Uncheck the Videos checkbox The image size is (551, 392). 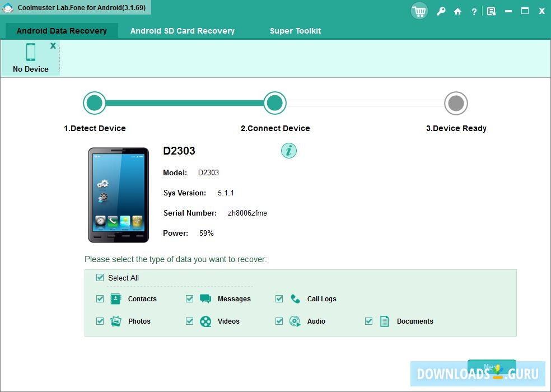tap(189, 321)
